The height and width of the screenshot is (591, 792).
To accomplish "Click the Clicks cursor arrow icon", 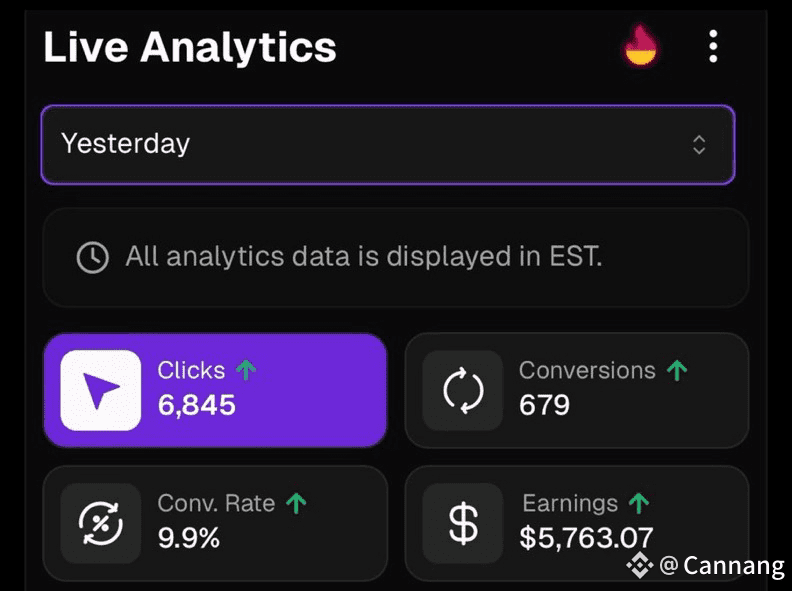I will coord(101,390).
